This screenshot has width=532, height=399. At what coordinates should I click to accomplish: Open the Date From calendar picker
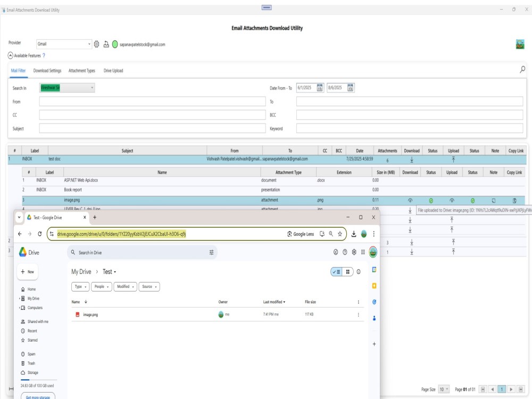(320, 88)
